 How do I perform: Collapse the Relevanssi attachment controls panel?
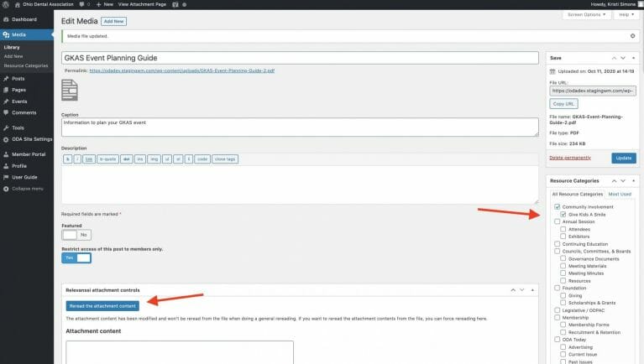click(532, 290)
